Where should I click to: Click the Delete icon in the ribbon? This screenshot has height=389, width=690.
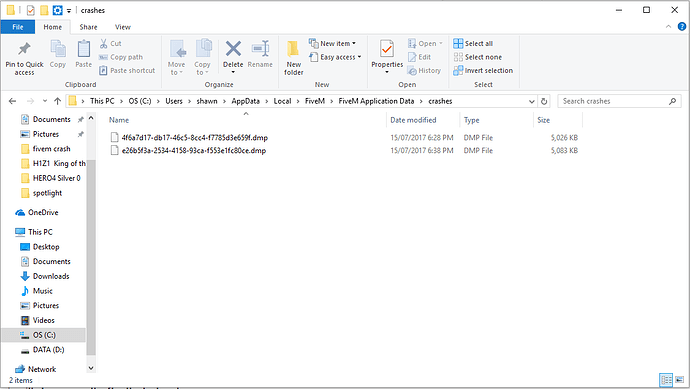tap(233, 49)
